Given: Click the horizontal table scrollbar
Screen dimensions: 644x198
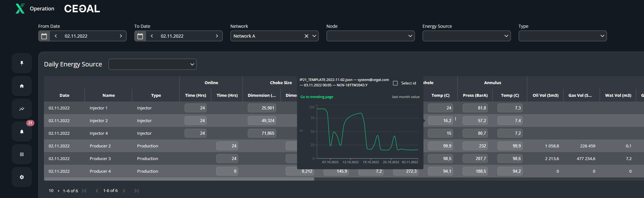Looking at the screenshot, I should [179, 179].
